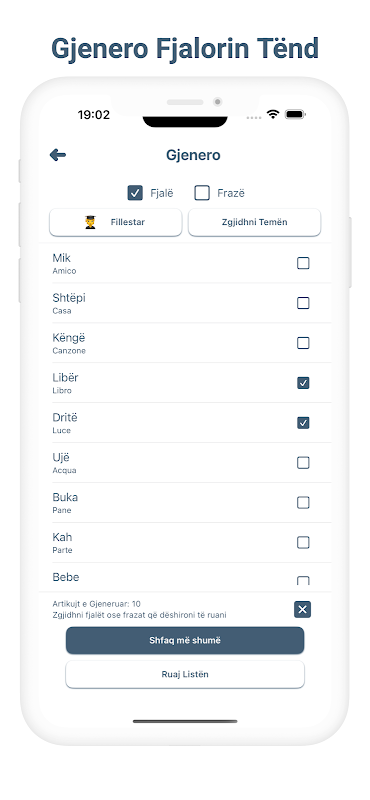Dismiss info banner with X icon
Screen dimensions: 370x800
pyautogui.click(x=303, y=609)
